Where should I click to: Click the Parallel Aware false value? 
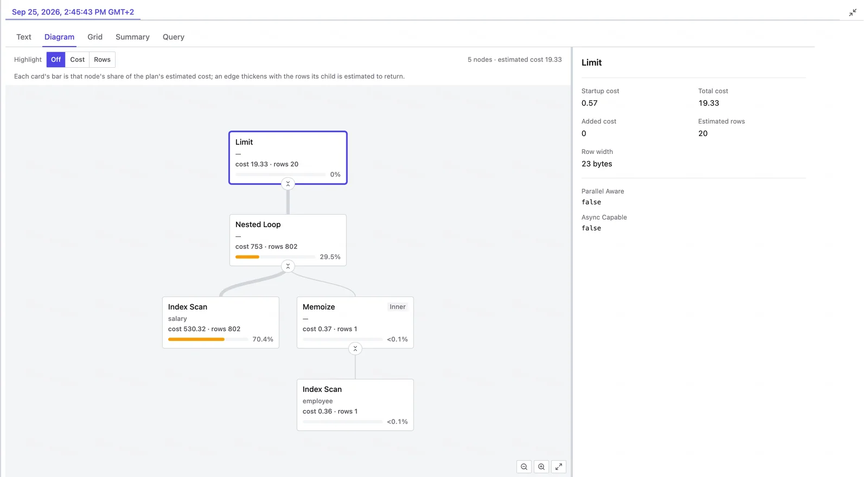point(591,202)
